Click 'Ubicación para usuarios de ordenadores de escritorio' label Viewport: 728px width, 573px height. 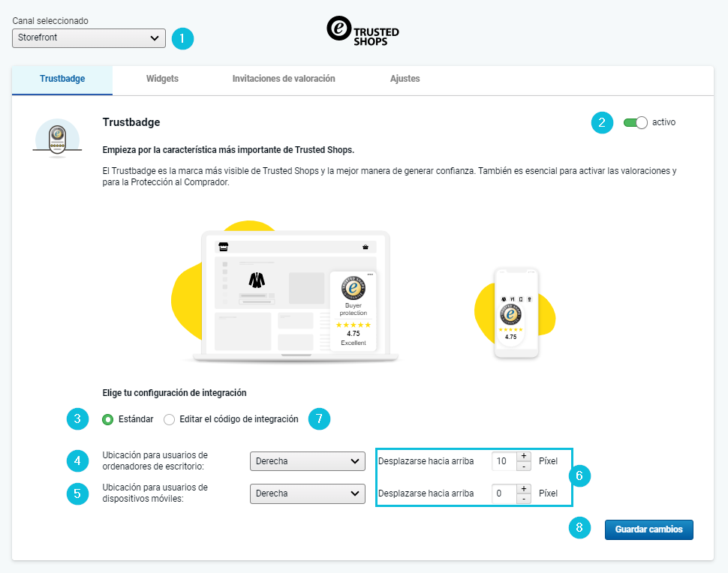point(155,460)
